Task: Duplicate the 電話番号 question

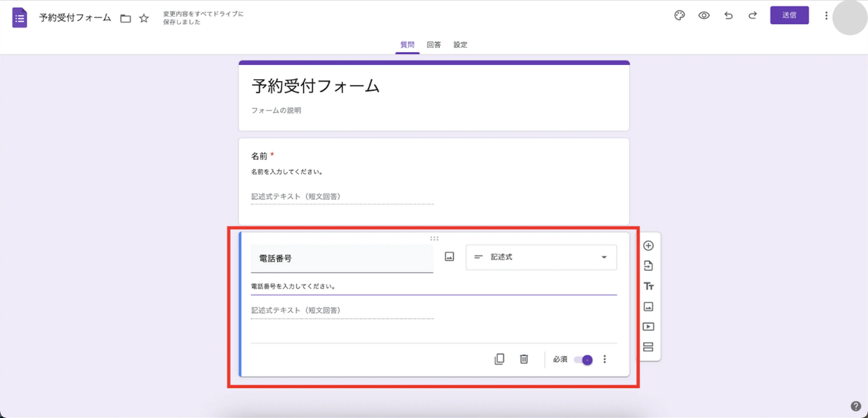Action: [500, 359]
